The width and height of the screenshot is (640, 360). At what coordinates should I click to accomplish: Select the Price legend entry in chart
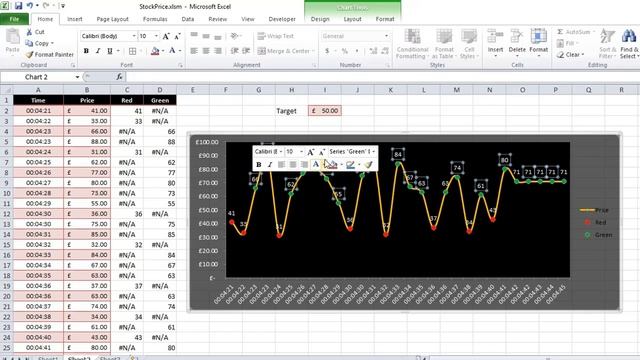click(594, 210)
